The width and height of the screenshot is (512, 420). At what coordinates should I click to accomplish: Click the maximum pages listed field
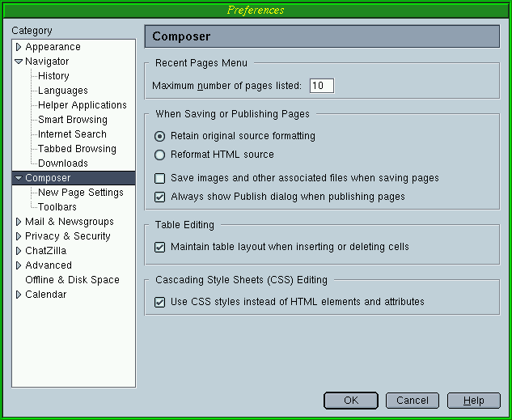322,86
